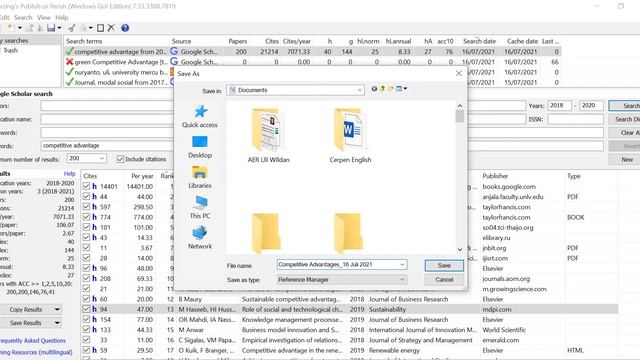640x360 pixels.
Task: Click the X delete icon in main toolbar
Action: 111,28
